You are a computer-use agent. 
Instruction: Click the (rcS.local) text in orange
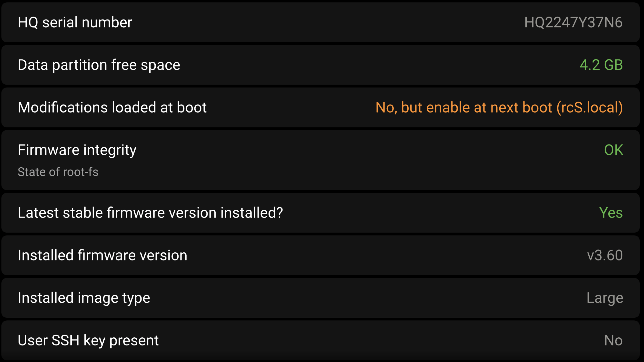(x=590, y=107)
